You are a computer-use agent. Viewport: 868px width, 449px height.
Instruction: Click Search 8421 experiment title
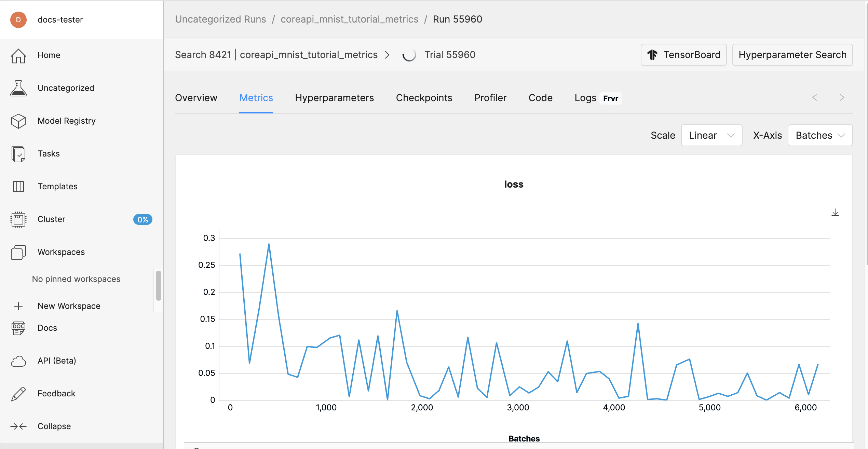coord(276,55)
